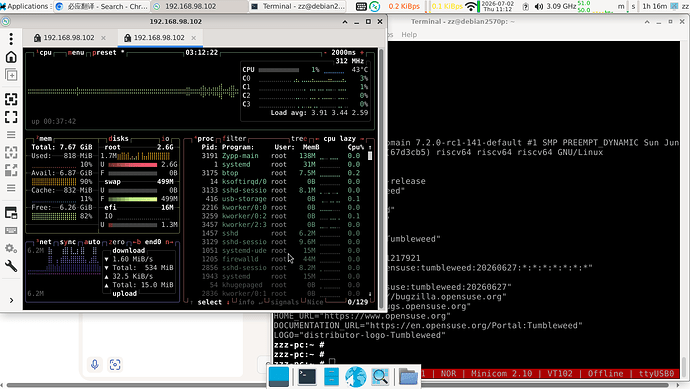Image resolution: width=690 pixels, height=389 pixels.
Task: Toggle tree view in btop process box
Action: pos(299,139)
